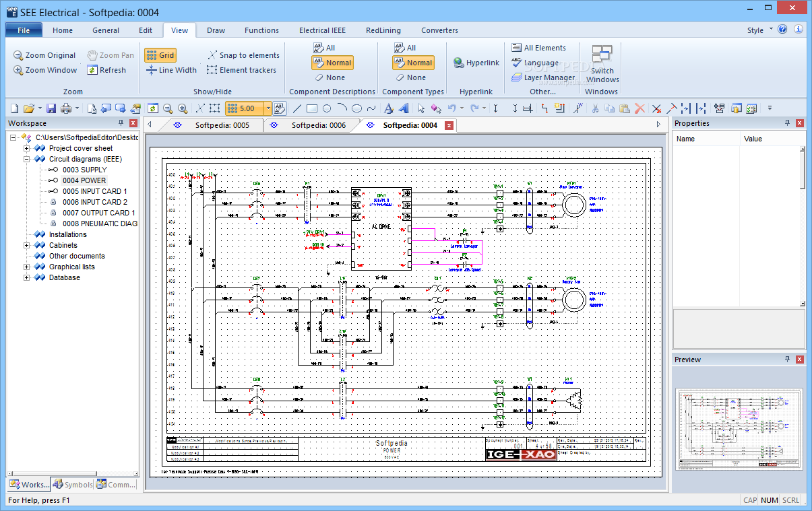This screenshot has height=511, width=812.
Task: Click the New document icon in toolbar
Action: [14, 108]
